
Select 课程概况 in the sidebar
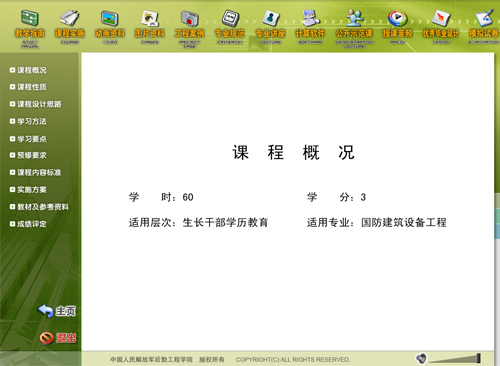[x=28, y=70]
